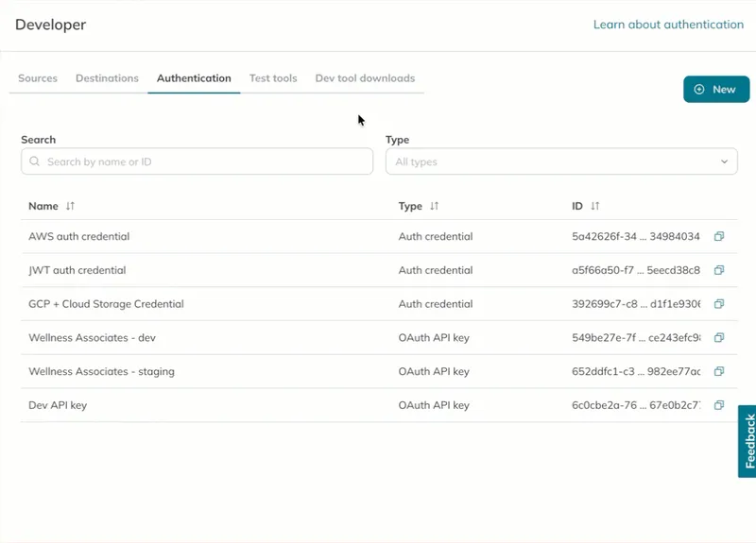This screenshot has height=543, width=756.
Task: Open Wellness Associates - dev row
Action: 379,337
